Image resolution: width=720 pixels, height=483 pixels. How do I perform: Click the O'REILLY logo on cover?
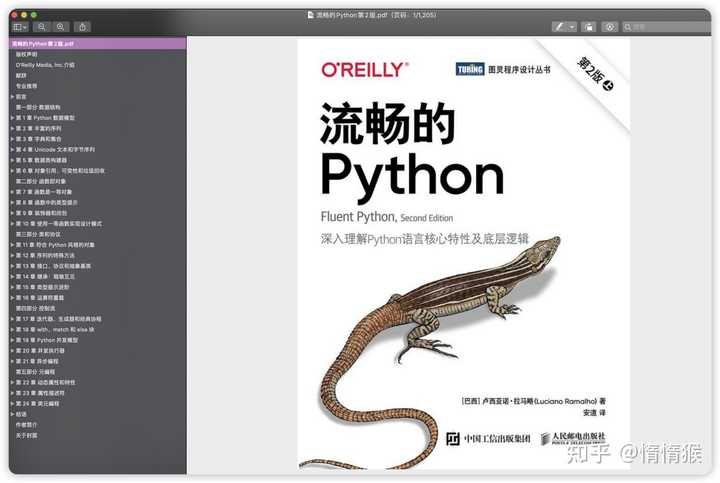(365, 70)
